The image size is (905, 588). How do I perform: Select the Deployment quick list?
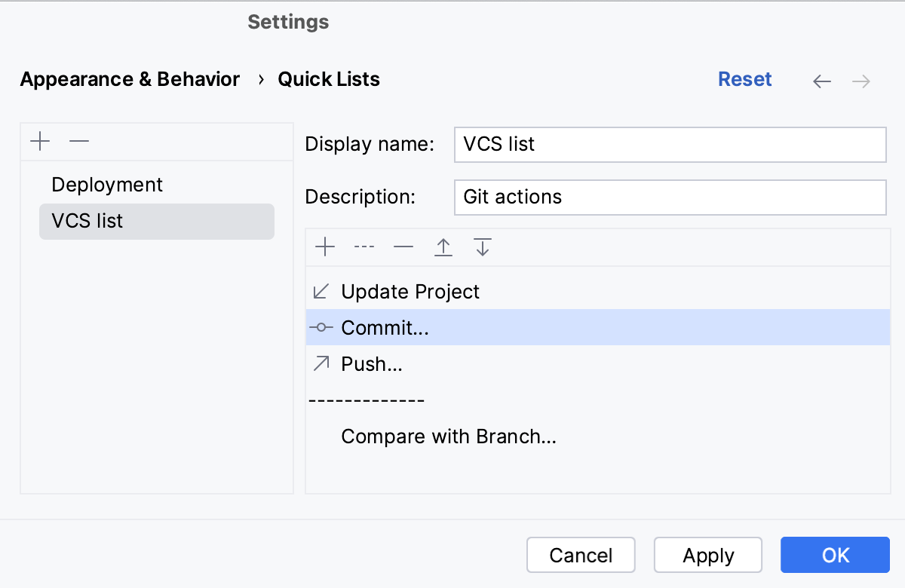(107, 185)
